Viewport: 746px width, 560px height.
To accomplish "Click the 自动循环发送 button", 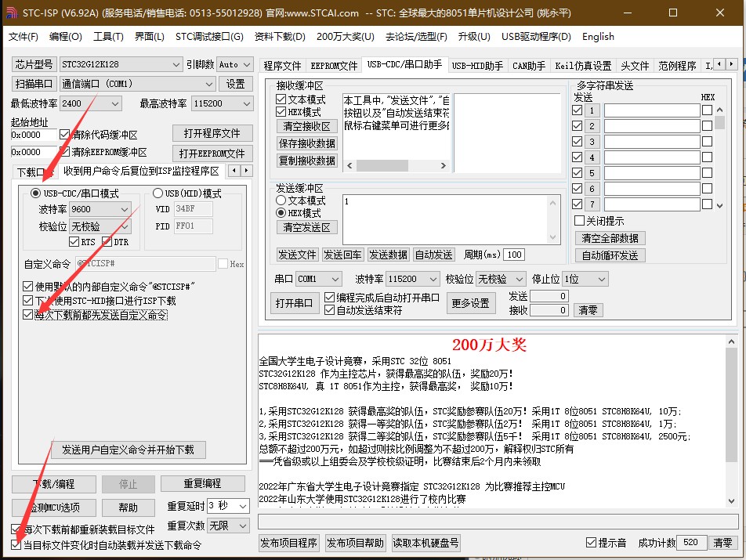I will [610, 255].
